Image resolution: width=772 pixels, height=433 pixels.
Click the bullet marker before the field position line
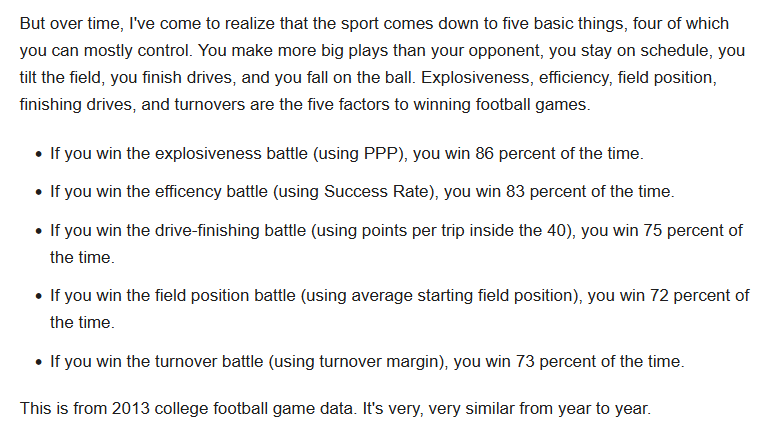click(37, 297)
